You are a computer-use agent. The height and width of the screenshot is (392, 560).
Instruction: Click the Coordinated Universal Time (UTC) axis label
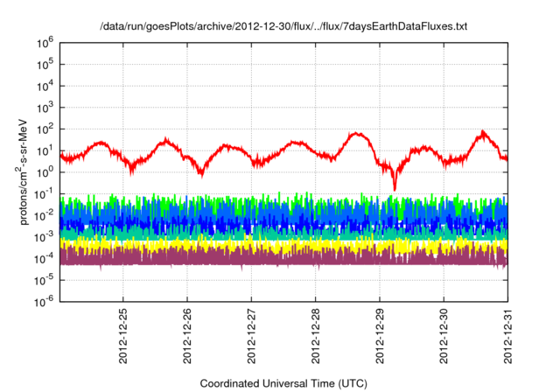coord(284,383)
